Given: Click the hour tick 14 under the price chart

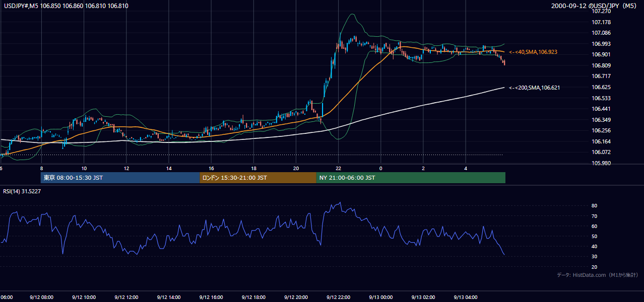Looking at the screenshot, I should pyautogui.click(x=169, y=168).
